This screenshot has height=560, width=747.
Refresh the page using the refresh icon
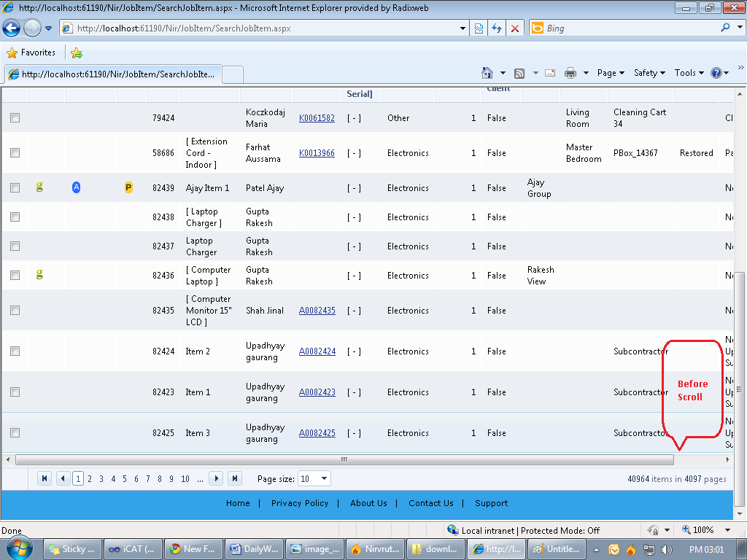click(x=497, y=28)
